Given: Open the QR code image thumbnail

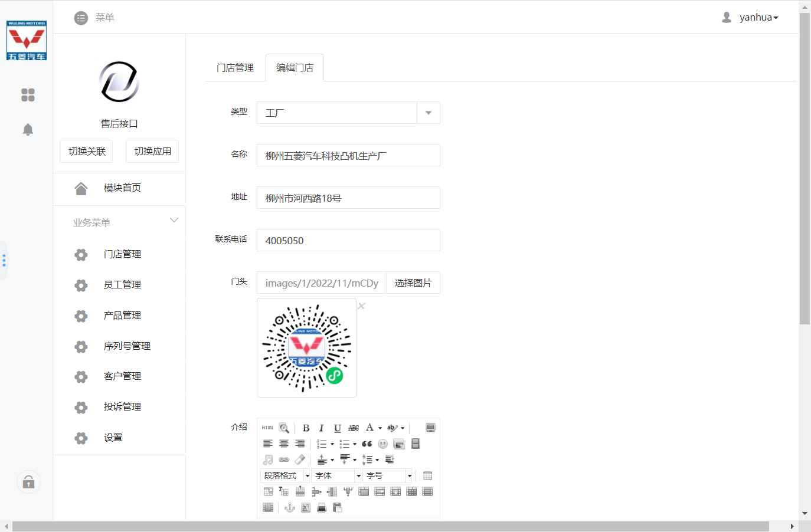Looking at the screenshot, I should click(x=306, y=348).
